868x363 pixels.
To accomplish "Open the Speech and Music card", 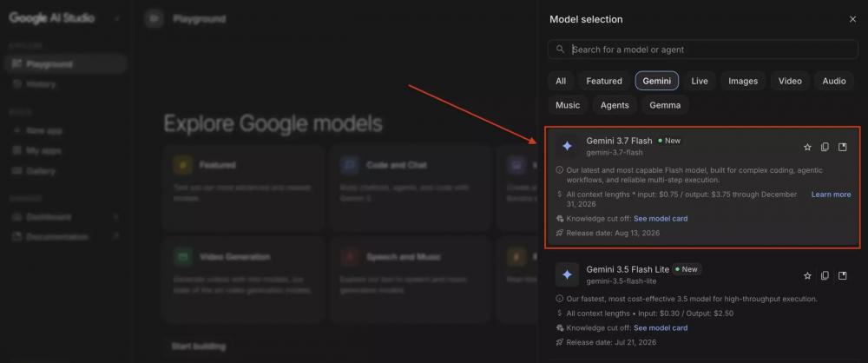I will (411, 280).
